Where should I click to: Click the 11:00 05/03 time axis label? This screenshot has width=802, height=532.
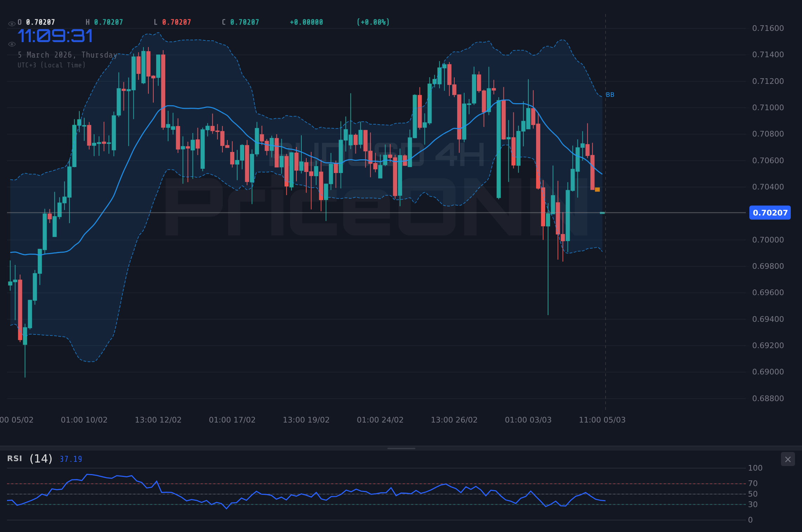602,419
